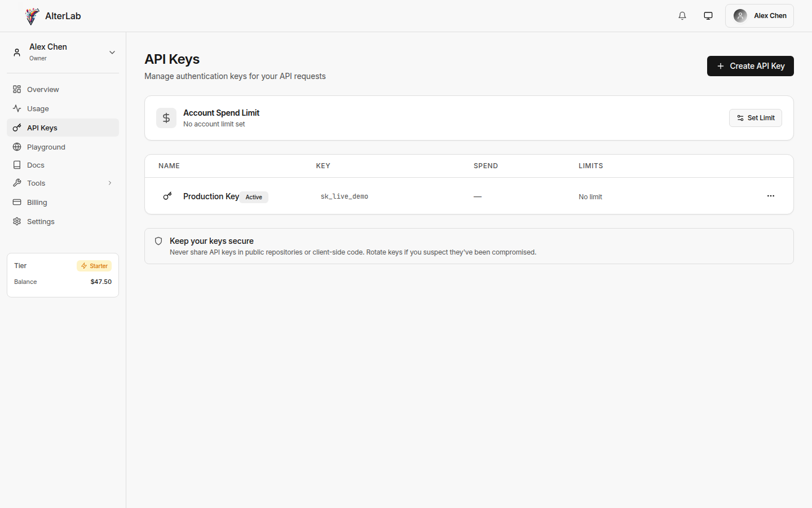The width and height of the screenshot is (812, 508).
Task: Click the sk_live_demo key value
Action: coord(345,196)
